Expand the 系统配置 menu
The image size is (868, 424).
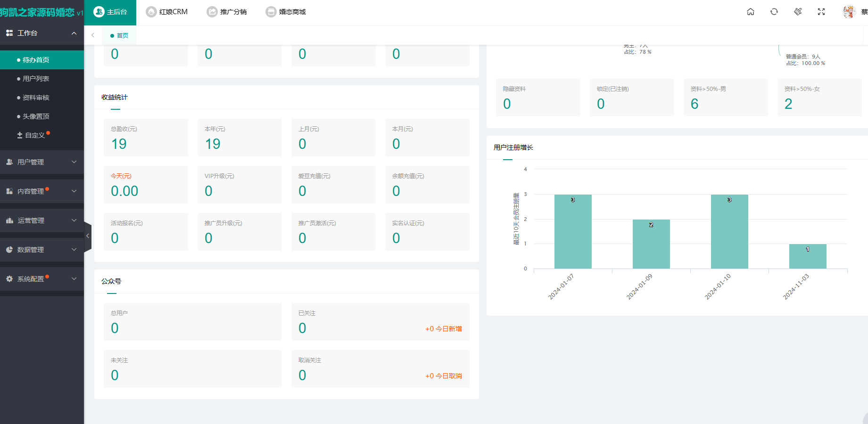point(41,279)
